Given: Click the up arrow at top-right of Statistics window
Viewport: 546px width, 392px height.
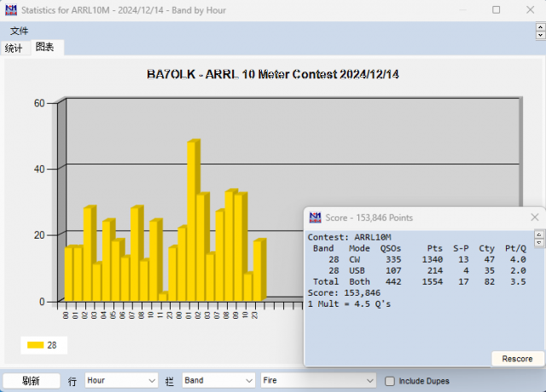Looking at the screenshot, I should (x=540, y=27).
